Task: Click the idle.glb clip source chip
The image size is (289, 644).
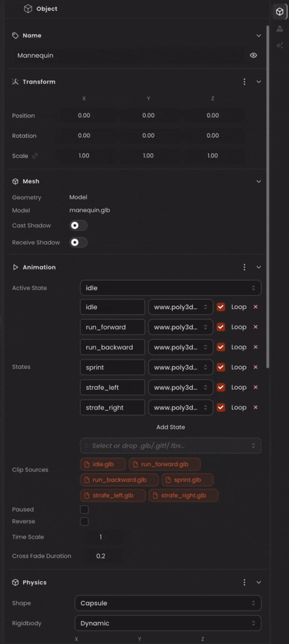Action: point(103,464)
